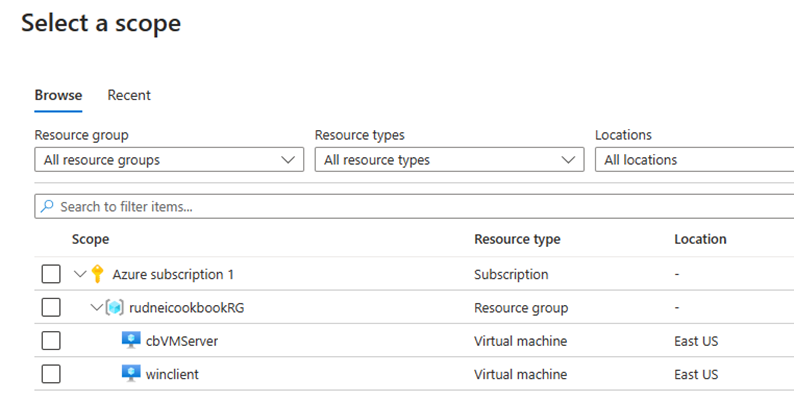The image size is (794, 401).
Task: Check the Azure subscription 1 checkbox
Action: point(51,274)
